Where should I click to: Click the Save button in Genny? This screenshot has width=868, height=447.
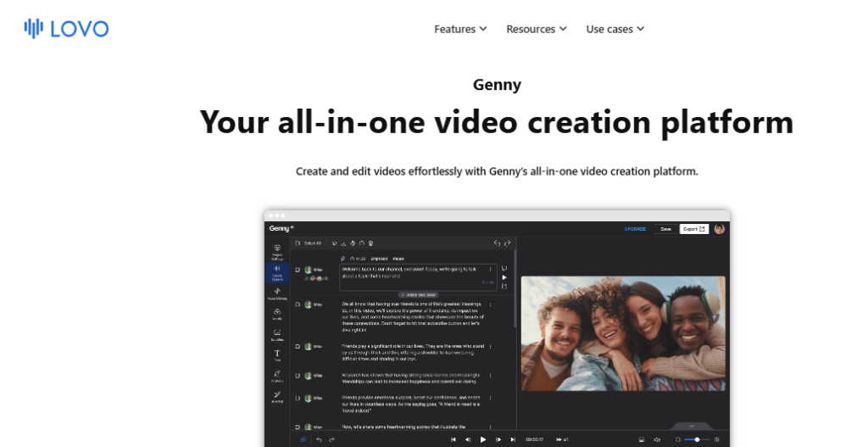click(x=666, y=229)
